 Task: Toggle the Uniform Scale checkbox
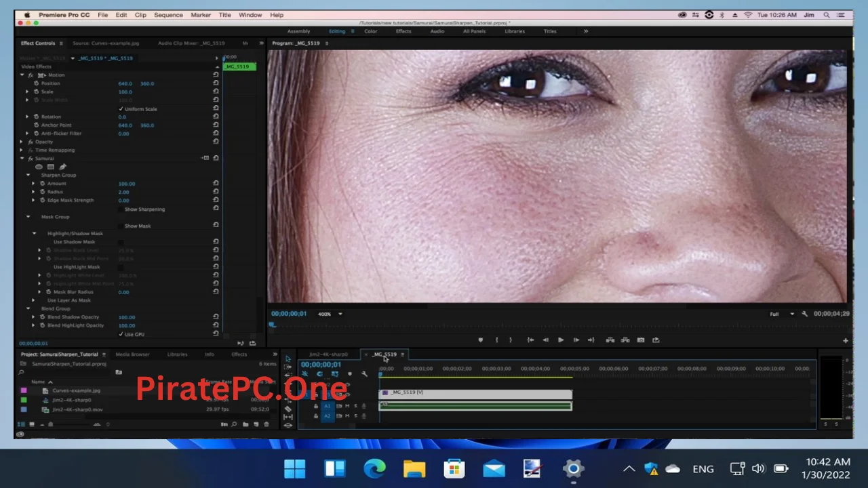[121, 108]
